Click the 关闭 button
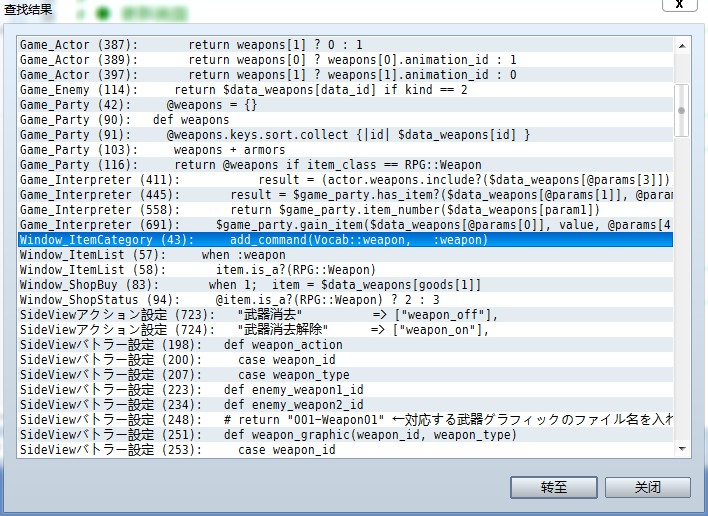The width and height of the screenshot is (708, 516). click(647, 488)
